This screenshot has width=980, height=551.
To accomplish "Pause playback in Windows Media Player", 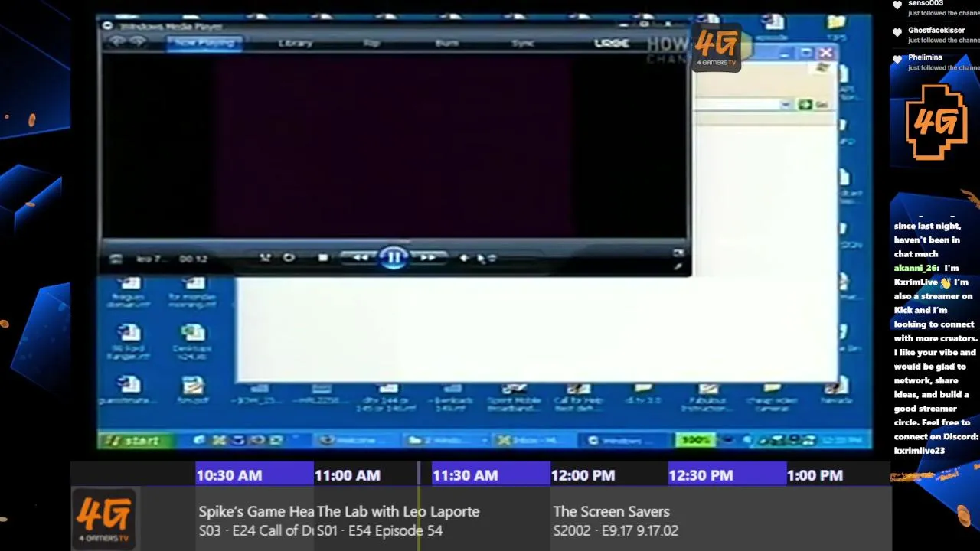I will [394, 258].
